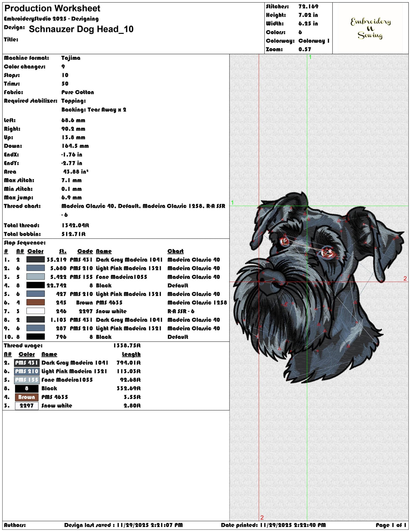The width and height of the screenshot is (411, 532).
Task: Select the length 332.69ft
Action: point(129,389)
